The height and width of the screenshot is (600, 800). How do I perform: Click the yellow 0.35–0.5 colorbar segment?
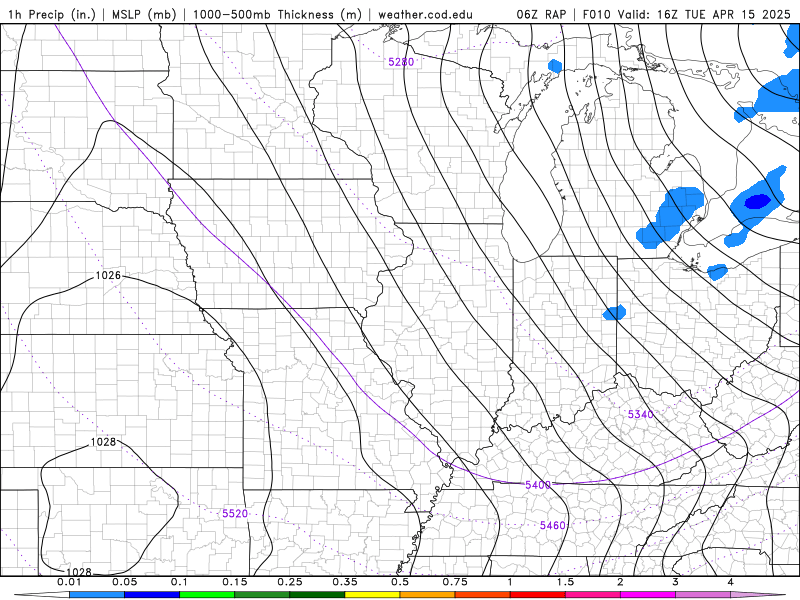(x=372, y=595)
